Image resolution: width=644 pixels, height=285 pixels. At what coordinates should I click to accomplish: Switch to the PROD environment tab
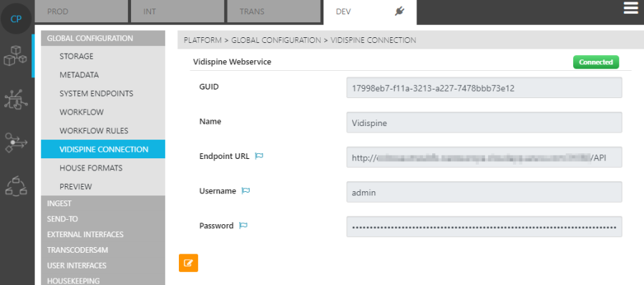pyautogui.click(x=82, y=11)
